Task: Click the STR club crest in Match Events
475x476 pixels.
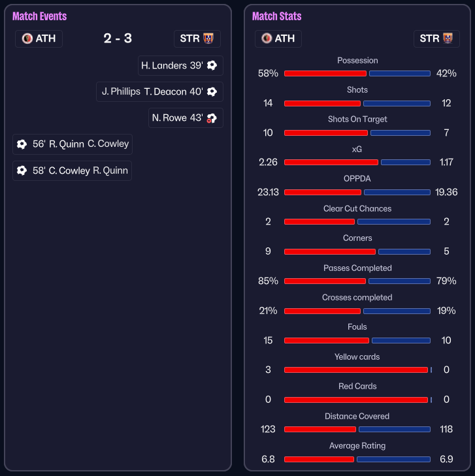Action: click(x=208, y=39)
